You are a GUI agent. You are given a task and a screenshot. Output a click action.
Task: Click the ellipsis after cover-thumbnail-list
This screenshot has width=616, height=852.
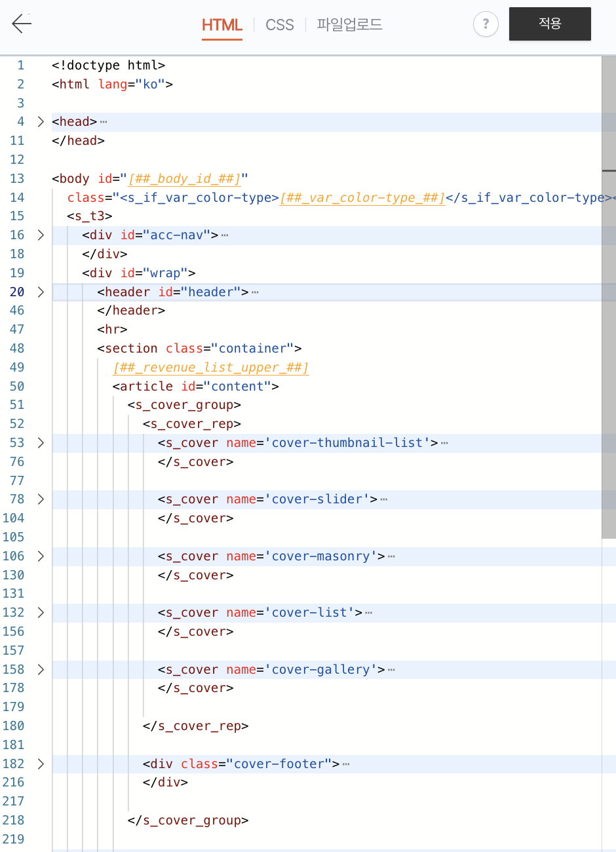tap(444, 443)
